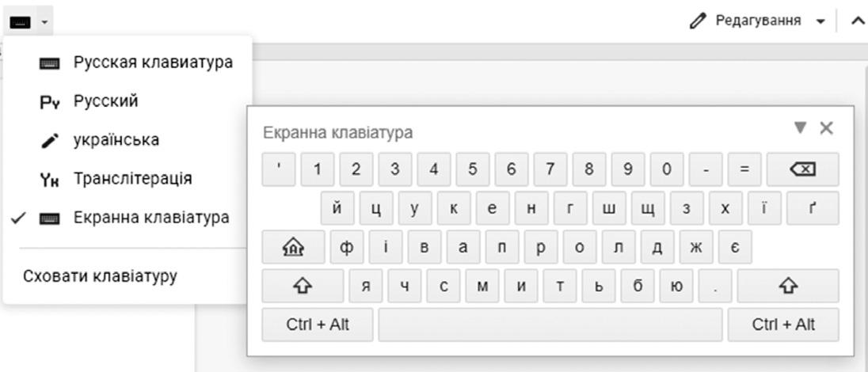Viewport: 868px width, 372px height.
Task: Toggle the checked Екранна клавіатура menu item
Action: tap(150, 217)
